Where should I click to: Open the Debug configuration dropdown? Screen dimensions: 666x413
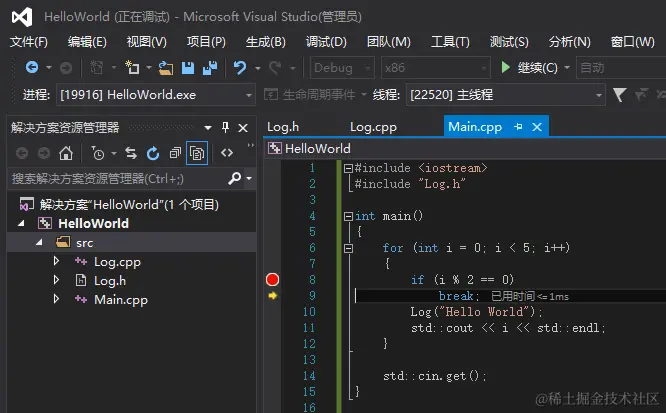coord(342,68)
